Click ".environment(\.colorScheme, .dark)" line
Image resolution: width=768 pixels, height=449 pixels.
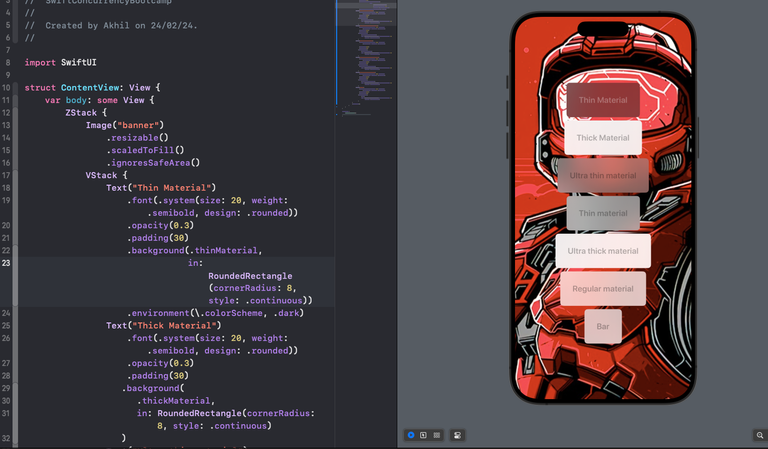(216, 313)
